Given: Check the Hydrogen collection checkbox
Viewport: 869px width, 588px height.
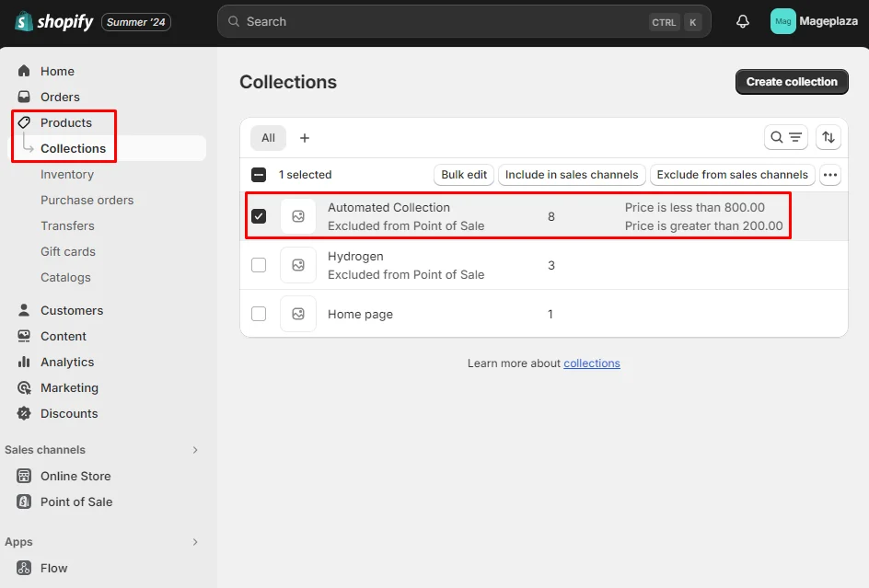Looking at the screenshot, I should click(259, 264).
